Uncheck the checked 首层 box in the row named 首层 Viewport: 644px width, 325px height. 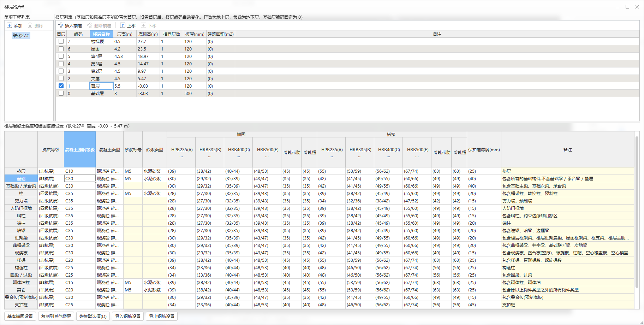(x=61, y=86)
